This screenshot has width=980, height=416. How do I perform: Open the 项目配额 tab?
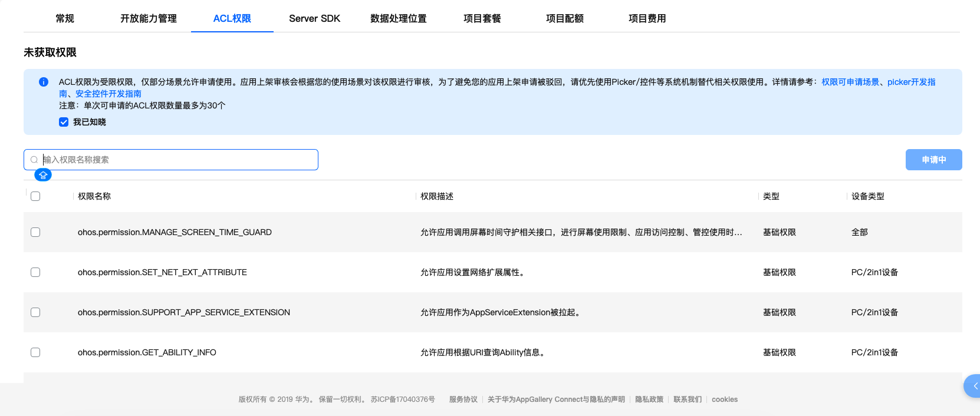pos(564,18)
